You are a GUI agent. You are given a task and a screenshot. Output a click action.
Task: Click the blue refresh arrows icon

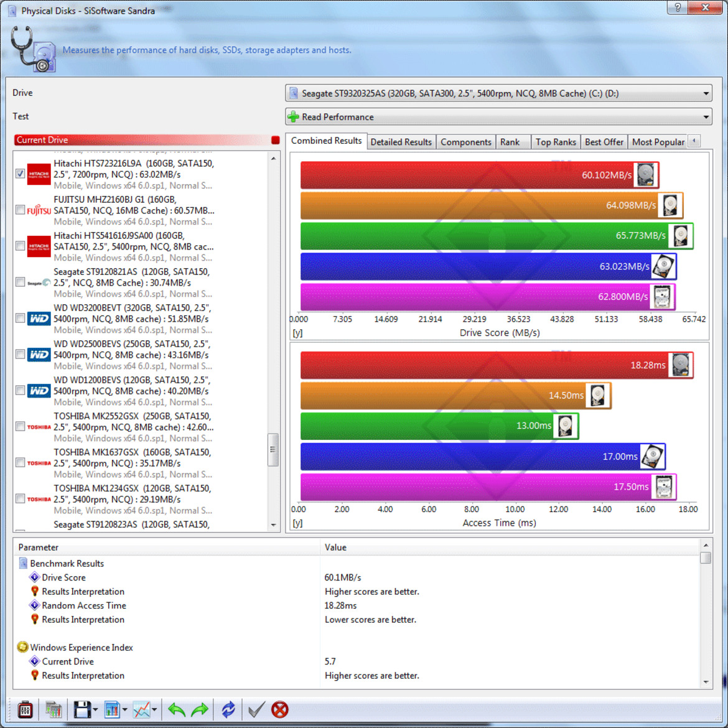[x=228, y=709]
